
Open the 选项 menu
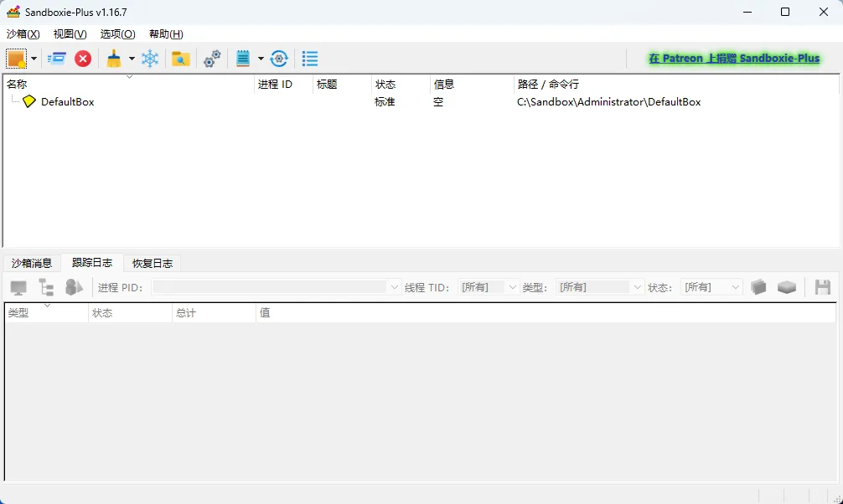117,34
